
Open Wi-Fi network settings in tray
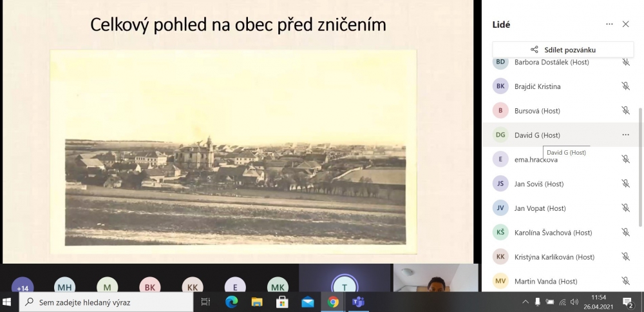click(563, 302)
